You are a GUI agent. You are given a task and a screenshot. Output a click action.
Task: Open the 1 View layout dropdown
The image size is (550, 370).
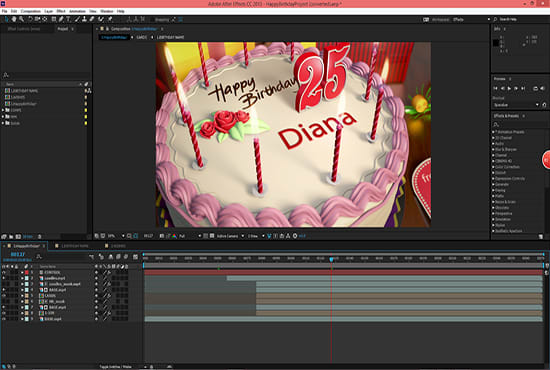tap(256, 236)
